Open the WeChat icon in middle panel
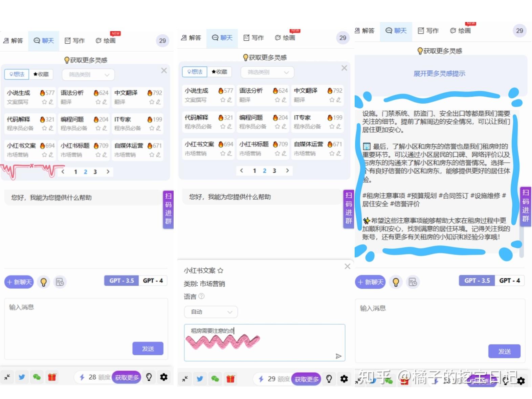The image size is (532, 399). pyautogui.click(x=215, y=379)
